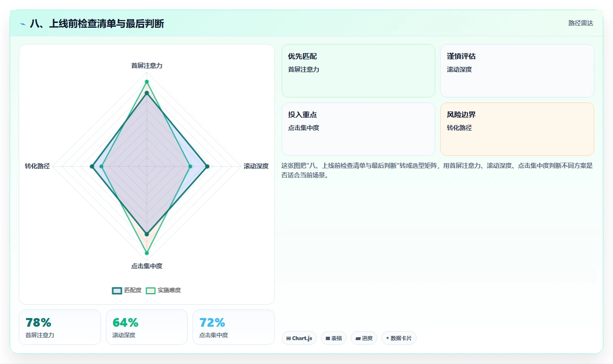Click the 78% 首屏注意力 stat card
The height and width of the screenshot is (364, 613).
(x=60, y=327)
